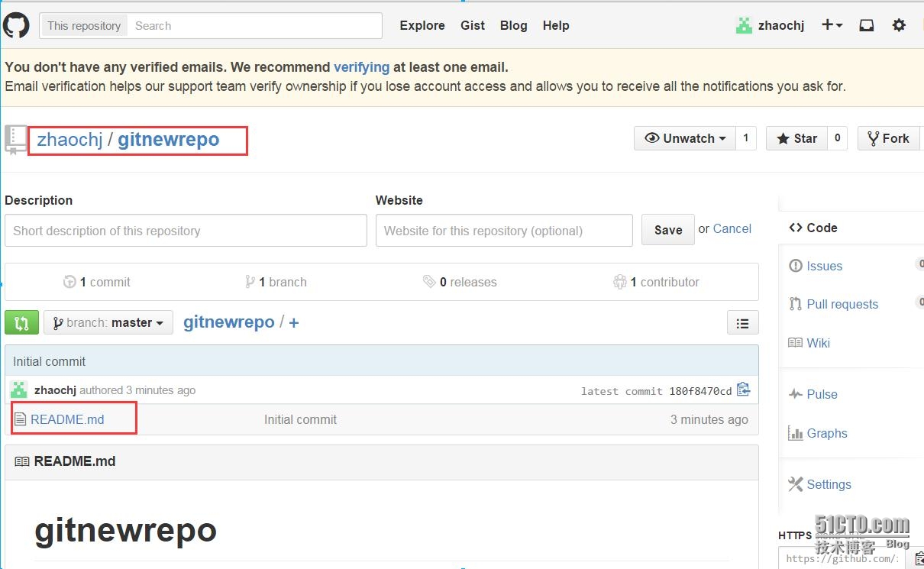This screenshot has width=924, height=569.
Task: Click the This repository search scope label
Action: pyautogui.click(x=84, y=25)
